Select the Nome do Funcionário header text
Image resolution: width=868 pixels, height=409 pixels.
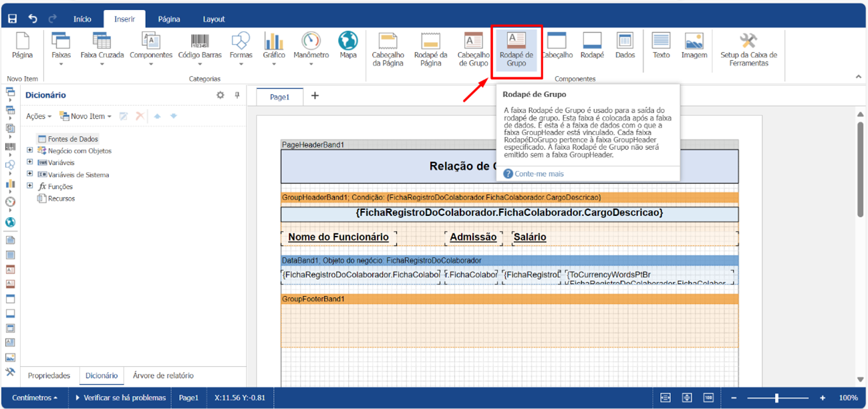tap(338, 237)
